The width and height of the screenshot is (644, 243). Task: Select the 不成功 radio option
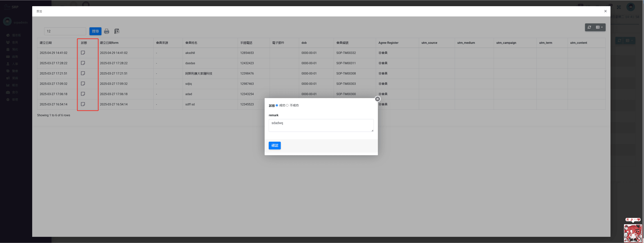click(287, 105)
